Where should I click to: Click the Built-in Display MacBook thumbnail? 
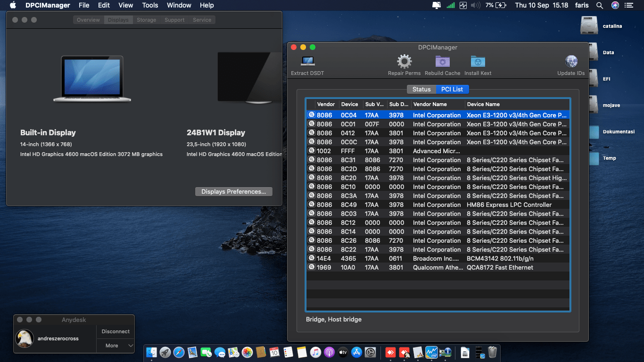[92, 78]
